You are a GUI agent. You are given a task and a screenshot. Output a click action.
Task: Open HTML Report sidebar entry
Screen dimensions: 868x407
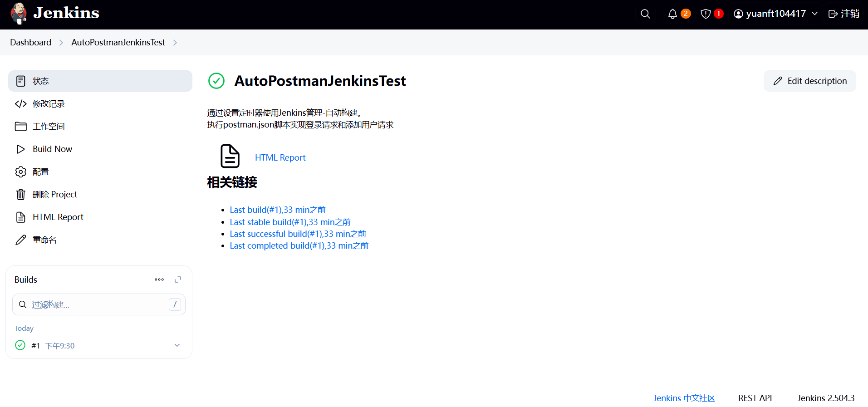[100, 217]
